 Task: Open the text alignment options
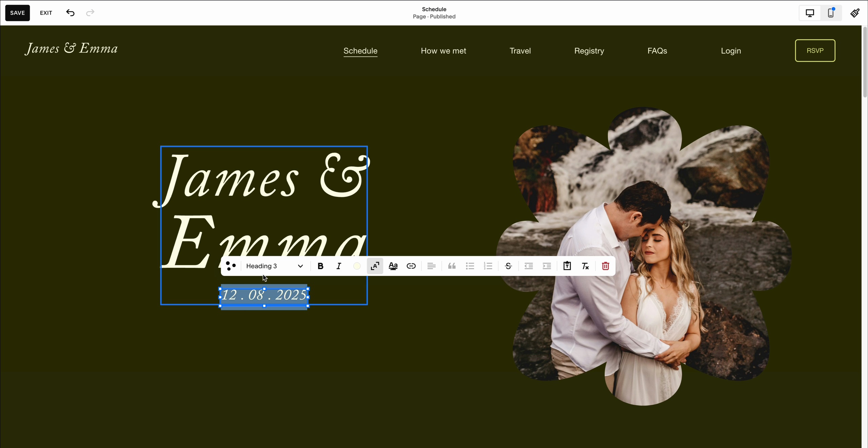(x=431, y=266)
